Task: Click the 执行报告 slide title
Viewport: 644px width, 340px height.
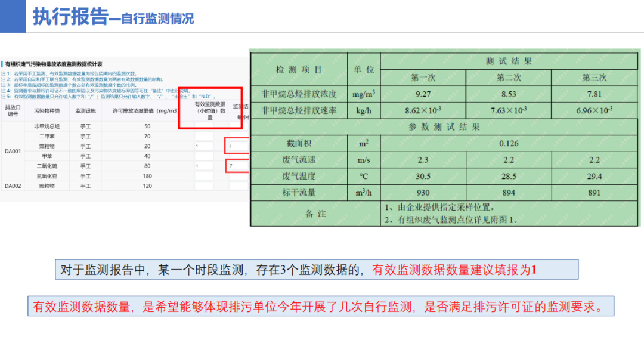Action: (70, 17)
